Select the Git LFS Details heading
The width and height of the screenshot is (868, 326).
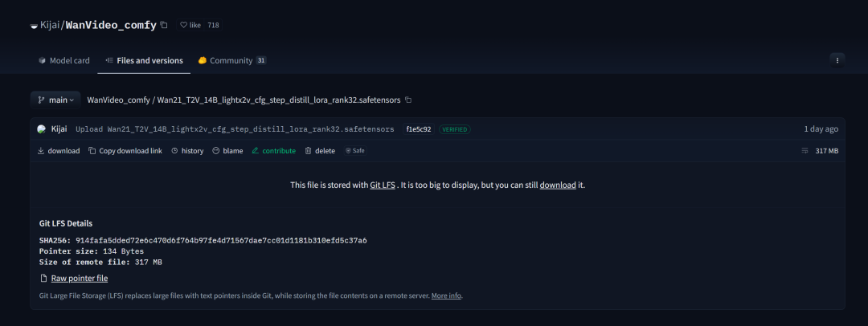66,223
